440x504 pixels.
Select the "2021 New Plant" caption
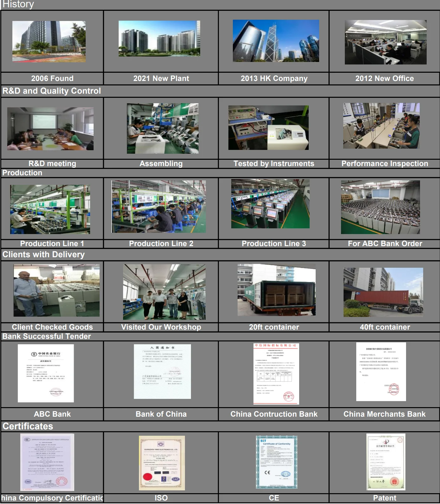(161, 78)
